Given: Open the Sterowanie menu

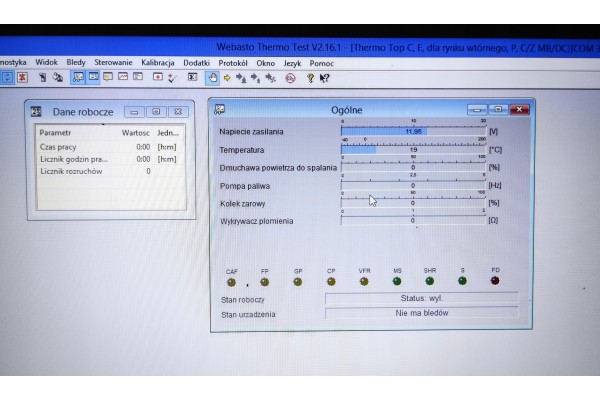Looking at the screenshot, I should (113, 62).
